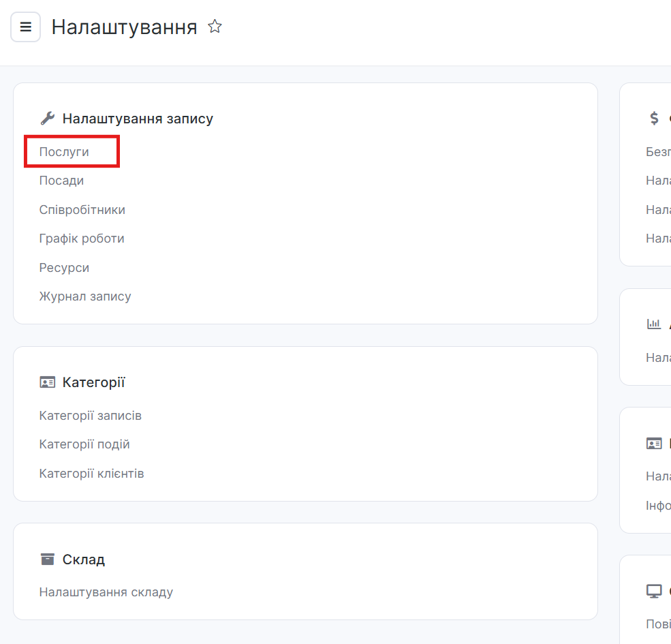
Task: Click the Налаштування запису section heading
Action: tap(138, 119)
